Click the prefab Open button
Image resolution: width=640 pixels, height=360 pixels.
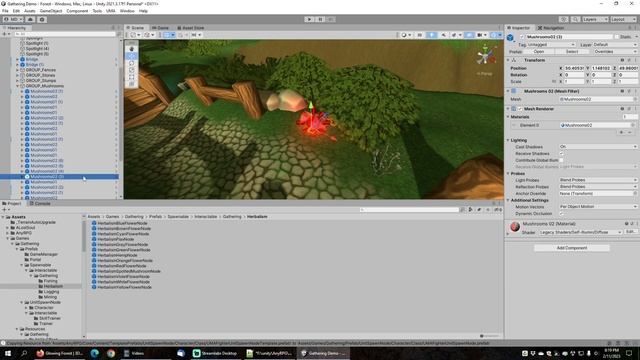click(x=539, y=52)
